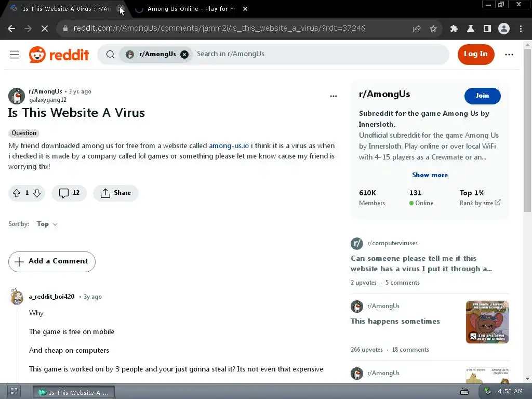This screenshot has height=399, width=532.
Task: Downvote the post
Action: pyautogui.click(x=37, y=193)
